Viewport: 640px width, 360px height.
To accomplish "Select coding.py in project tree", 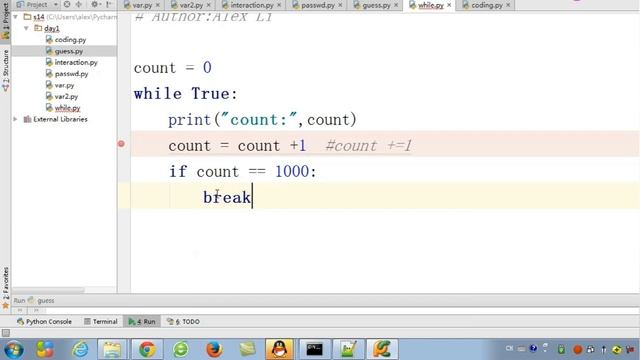I will tap(70, 40).
